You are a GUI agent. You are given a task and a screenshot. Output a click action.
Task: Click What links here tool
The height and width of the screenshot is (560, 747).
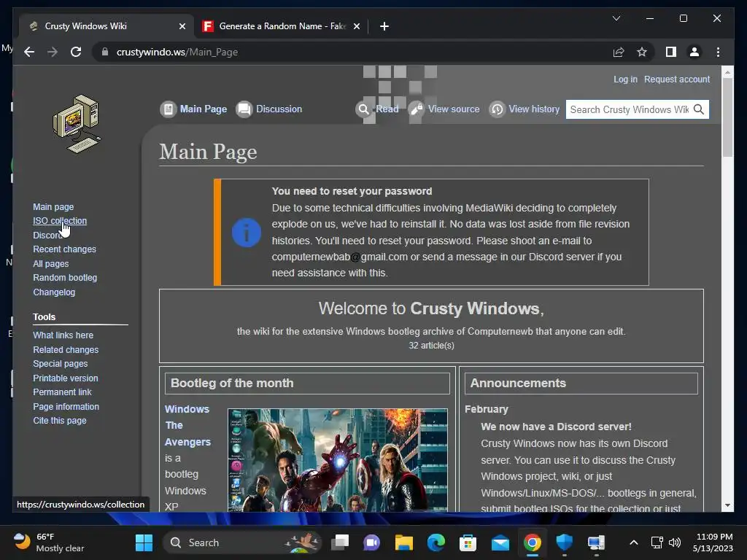pos(63,335)
